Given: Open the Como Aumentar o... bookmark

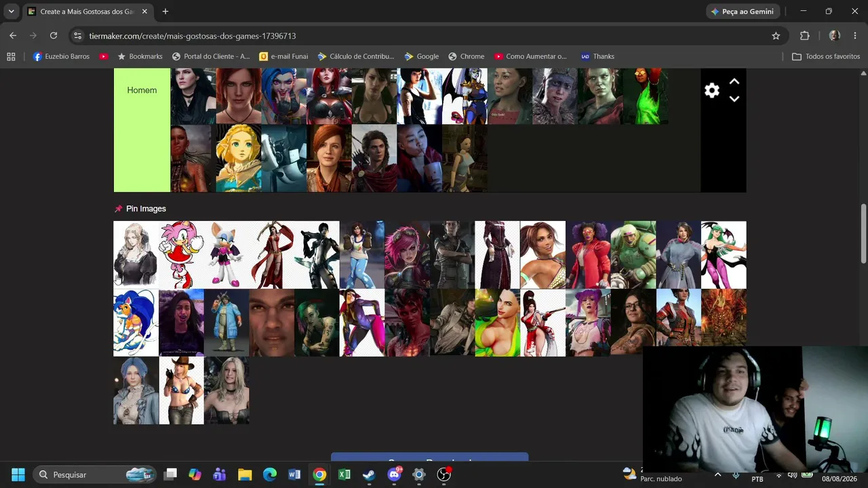Looking at the screenshot, I should (530, 56).
